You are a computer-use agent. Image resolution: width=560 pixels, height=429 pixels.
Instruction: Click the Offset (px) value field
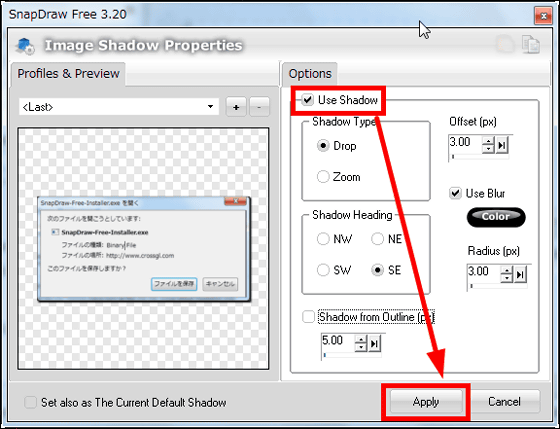[x=465, y=142]
